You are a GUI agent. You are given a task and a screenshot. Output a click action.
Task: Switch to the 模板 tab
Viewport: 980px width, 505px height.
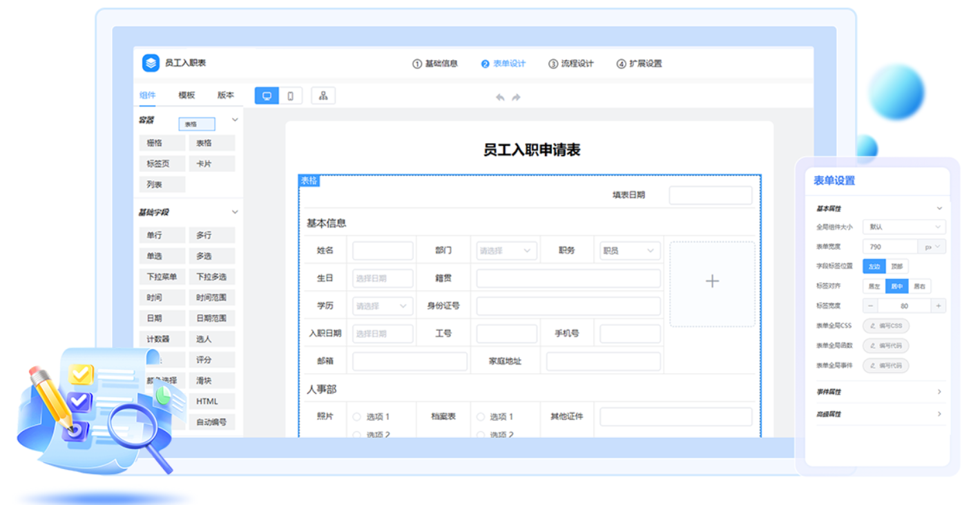[x=186, y=95]
